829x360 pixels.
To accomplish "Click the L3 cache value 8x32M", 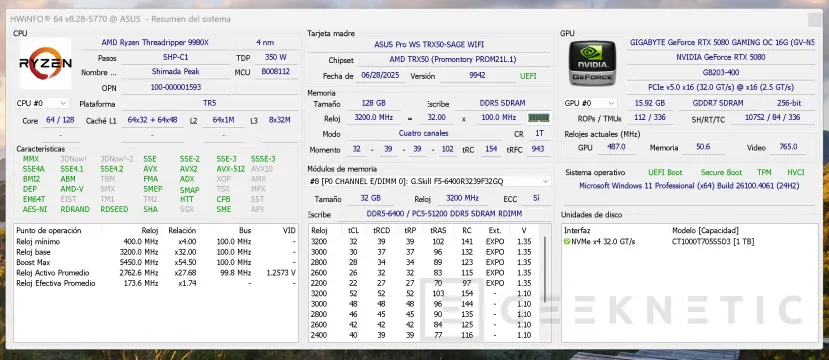I will click(x=279, y=120).
